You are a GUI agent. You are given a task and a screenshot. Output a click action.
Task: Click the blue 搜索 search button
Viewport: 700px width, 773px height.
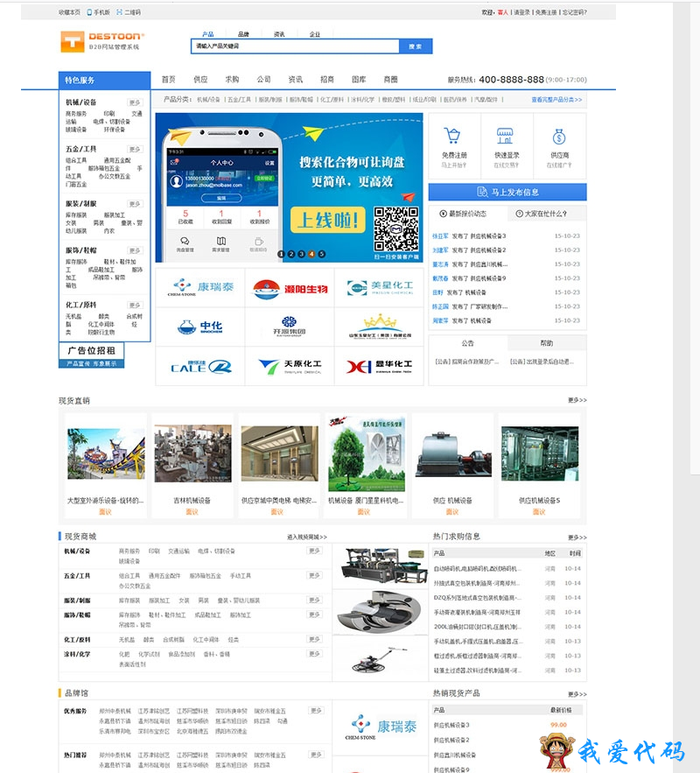click(x=416, y=46)
